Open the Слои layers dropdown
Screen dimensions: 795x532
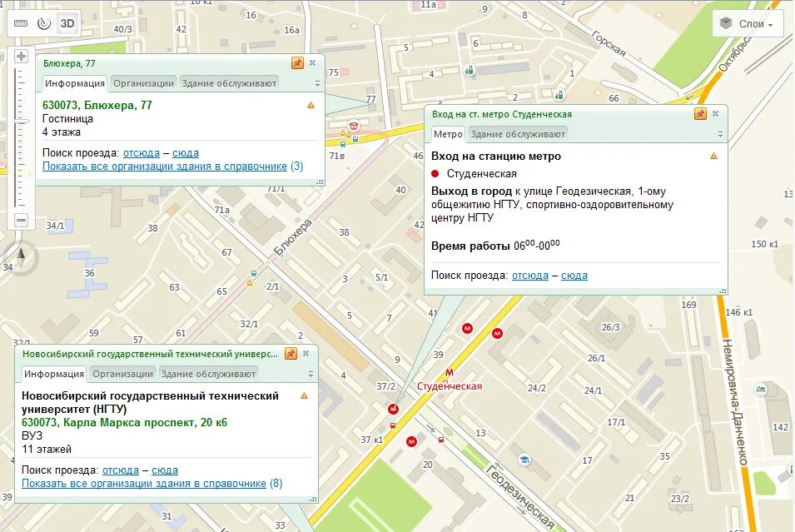point(749,24)
